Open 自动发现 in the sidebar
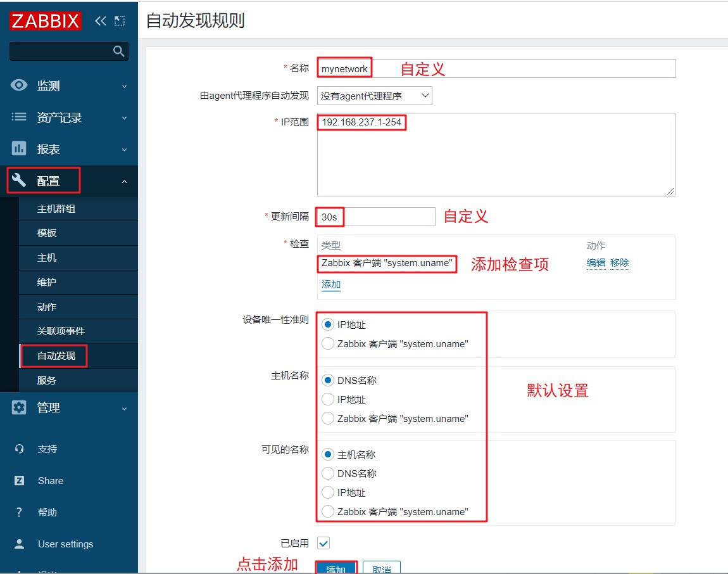 pos(56,355)
